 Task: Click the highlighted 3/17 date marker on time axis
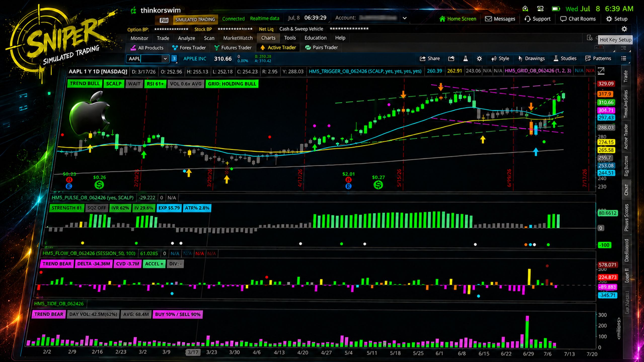(193, 352)
